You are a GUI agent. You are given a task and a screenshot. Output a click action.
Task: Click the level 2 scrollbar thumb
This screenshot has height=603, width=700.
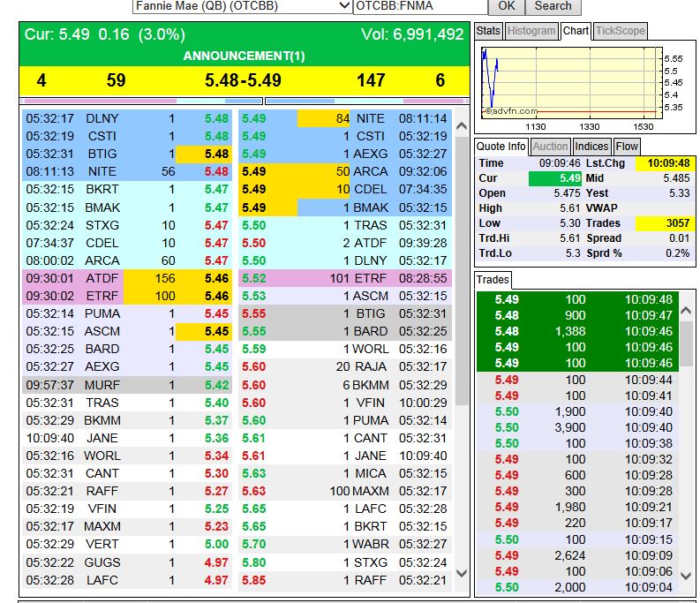(x=462, y=270)
